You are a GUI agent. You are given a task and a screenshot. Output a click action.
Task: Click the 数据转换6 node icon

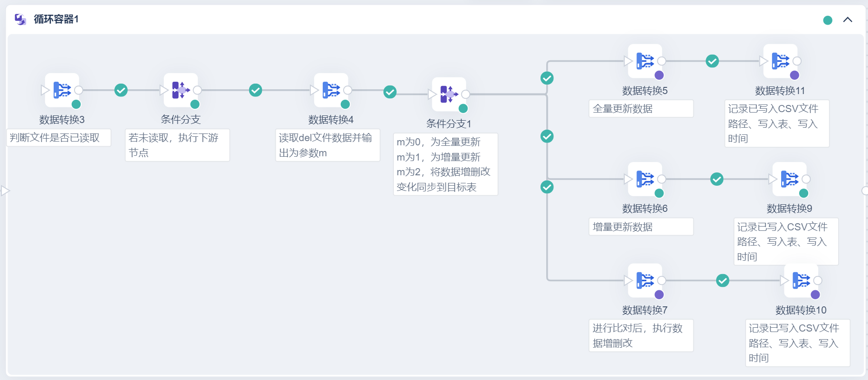coord(645,179)
